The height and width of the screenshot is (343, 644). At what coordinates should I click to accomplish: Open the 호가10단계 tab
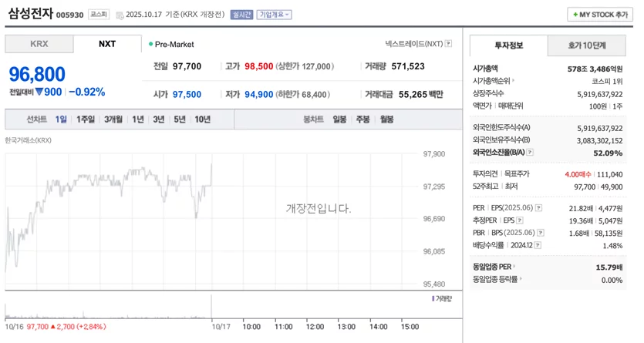point(587,45)
